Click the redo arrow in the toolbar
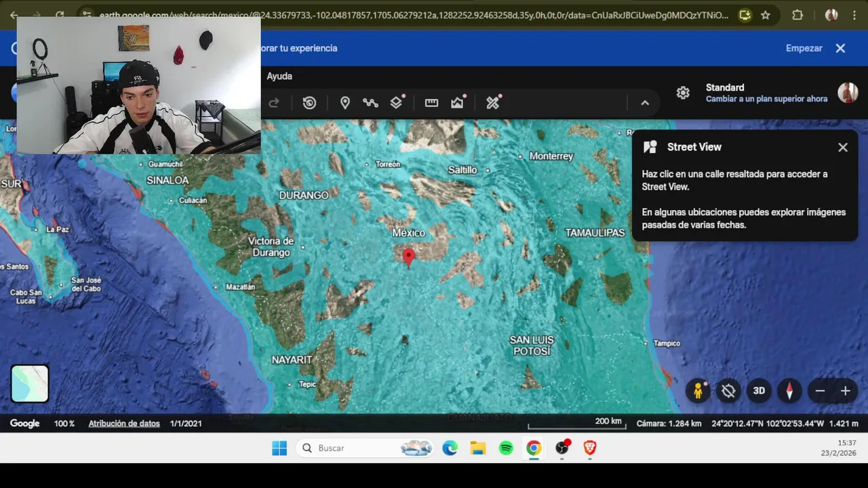Screen dimensions: 868x488 274,103
